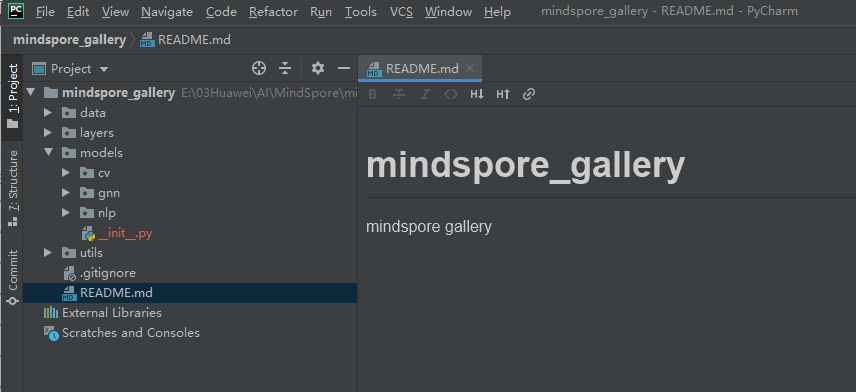Viewport: 856px width, 392px height.
Task: Apply strikethrough formatting in Markdown toolbar
Action: coord(399,94)
